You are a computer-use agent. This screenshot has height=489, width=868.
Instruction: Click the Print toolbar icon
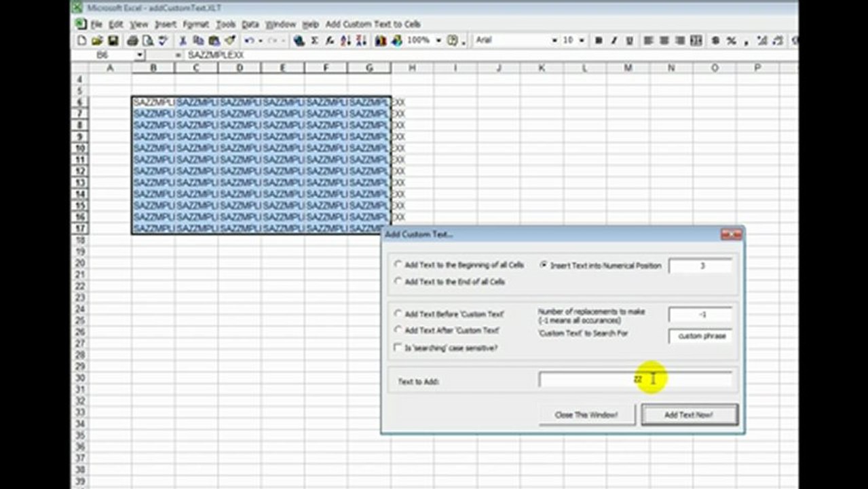click(x=132, y=41)
